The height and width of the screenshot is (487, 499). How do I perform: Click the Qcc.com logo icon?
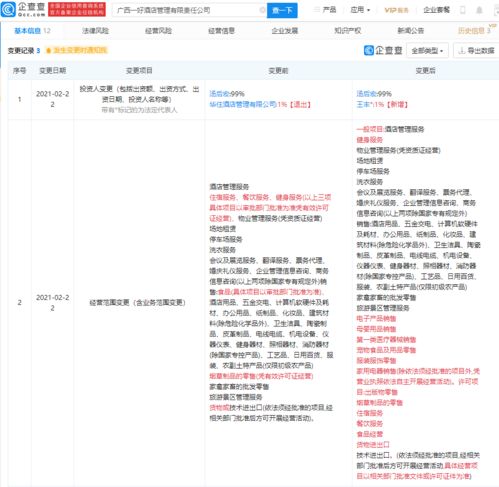(8, 9)
